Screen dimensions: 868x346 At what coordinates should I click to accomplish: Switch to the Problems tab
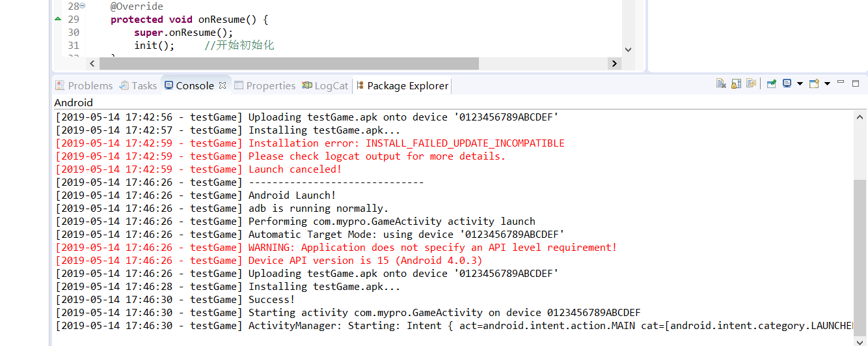point(84,85)
